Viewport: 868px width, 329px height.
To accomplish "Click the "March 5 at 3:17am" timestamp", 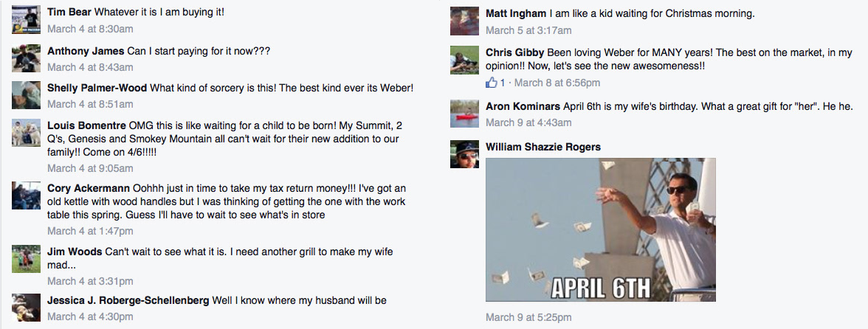I will (x=528, y=30).
